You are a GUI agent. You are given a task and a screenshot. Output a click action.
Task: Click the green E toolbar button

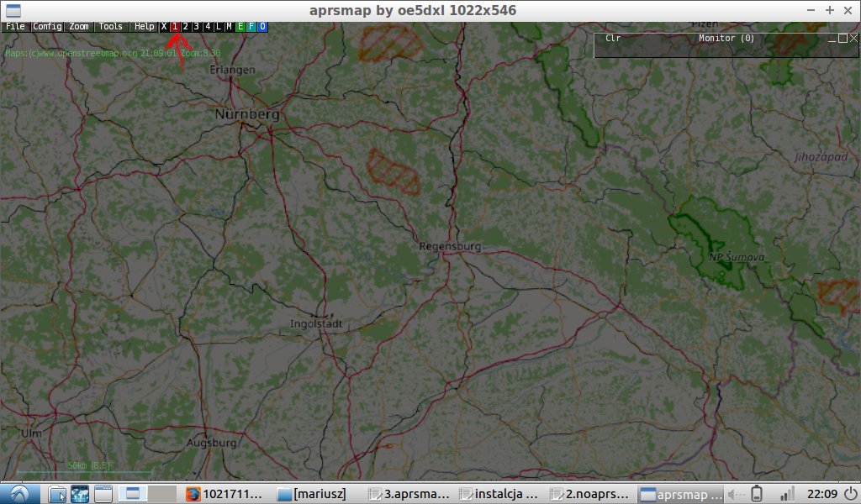click(240, 26)
